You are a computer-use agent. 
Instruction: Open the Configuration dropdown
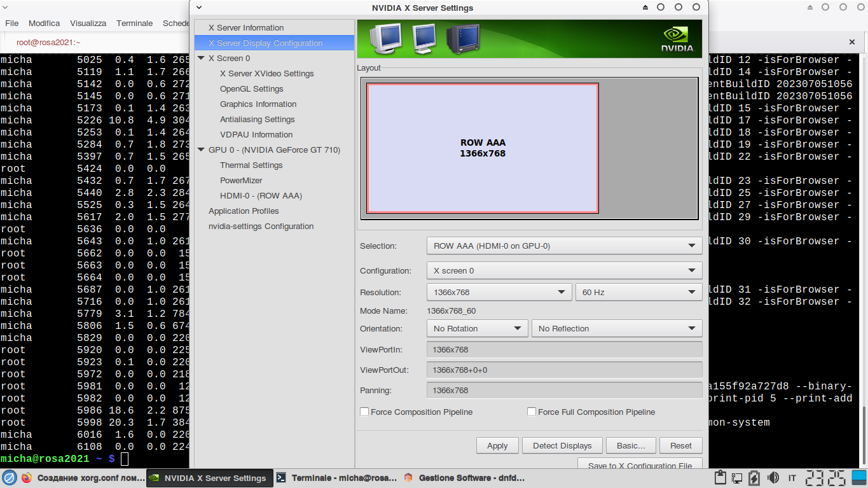point(564,270)
